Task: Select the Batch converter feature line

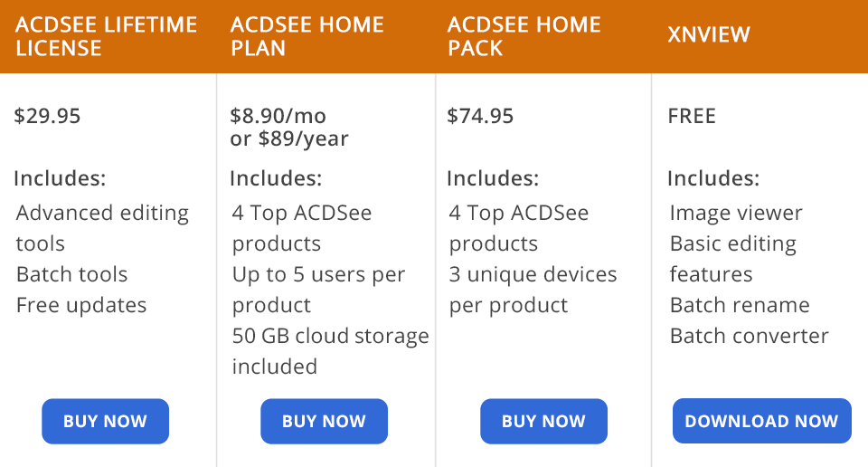Action: pyautogui.click(x=749, y=336)
